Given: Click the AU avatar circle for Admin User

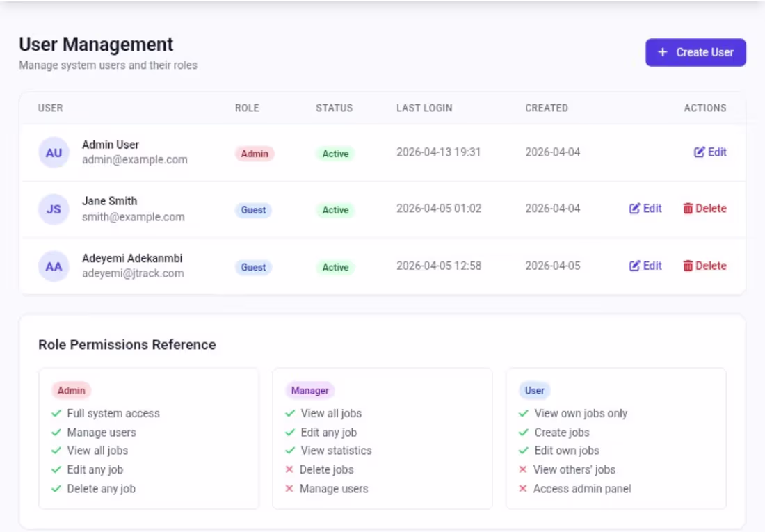Looking at the screenshot, I should 54,152.
